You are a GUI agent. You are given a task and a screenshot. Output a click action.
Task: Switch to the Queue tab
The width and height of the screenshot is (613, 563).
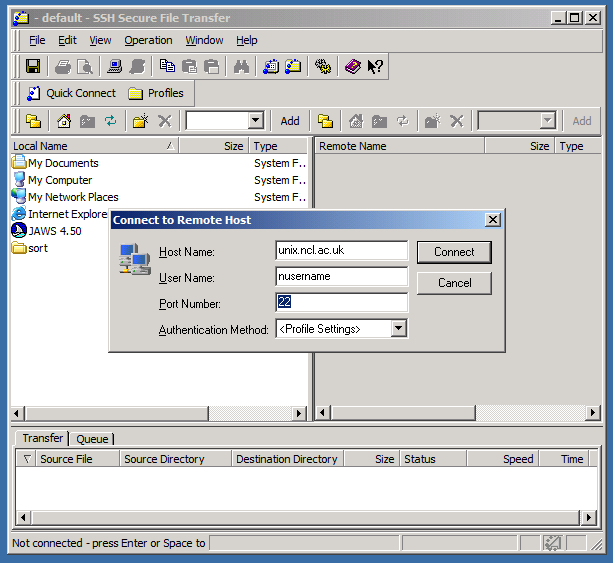[x=92, y=438]
